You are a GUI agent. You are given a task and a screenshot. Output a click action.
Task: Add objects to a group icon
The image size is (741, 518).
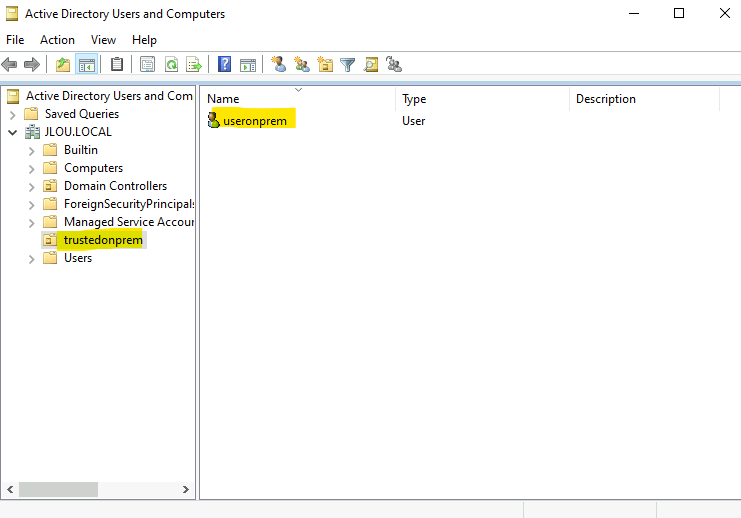click(394, 64)
